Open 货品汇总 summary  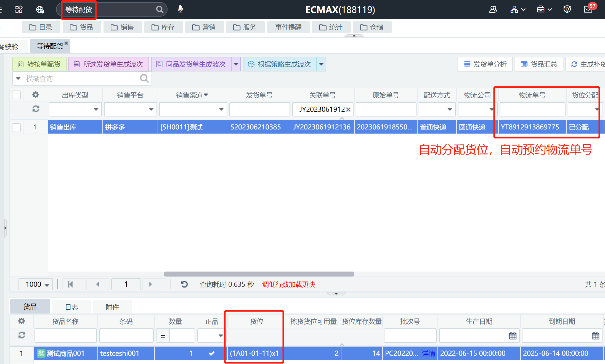click(539, 64)
